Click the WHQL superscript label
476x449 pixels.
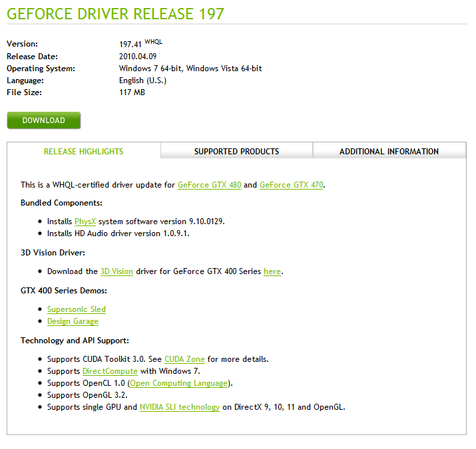[x=153, y=42]
